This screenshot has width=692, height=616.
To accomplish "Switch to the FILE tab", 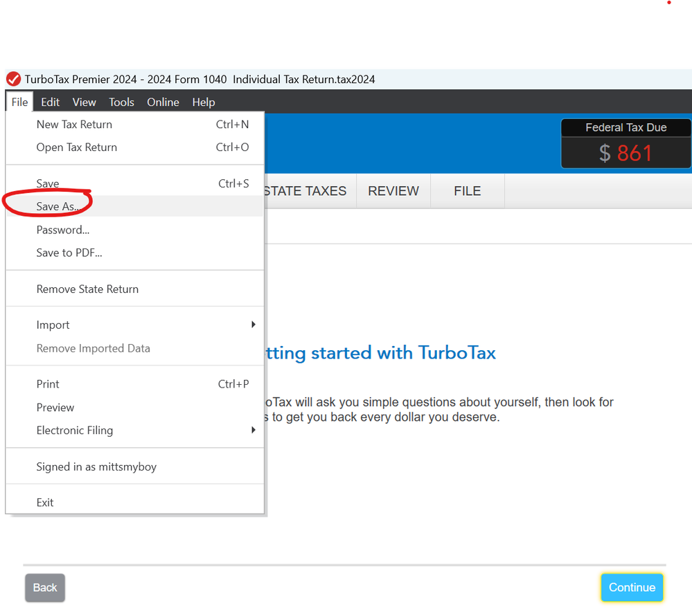I will (468, 191).
